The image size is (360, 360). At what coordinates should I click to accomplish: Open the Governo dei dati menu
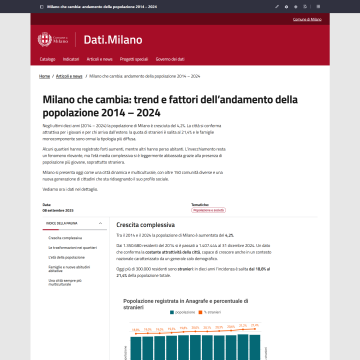(x=170, y=59)
